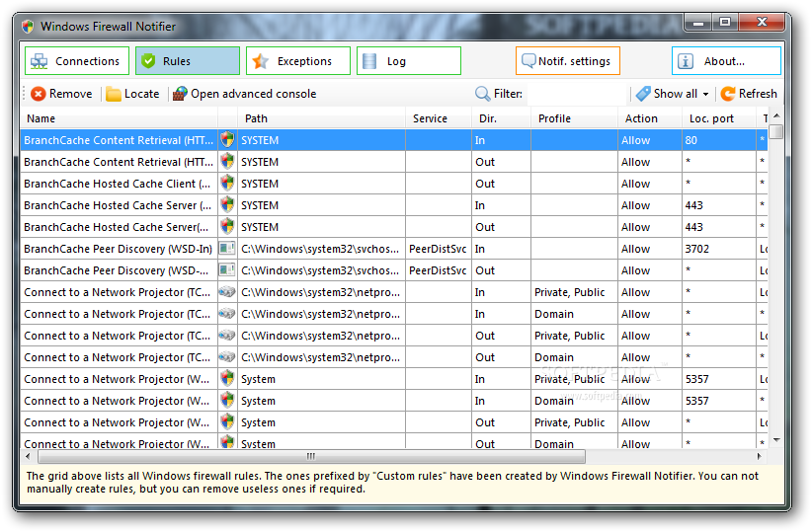The width and height of the screenshot is (812, 532).
Task: Open advanced console
Action: pyautogui.click(x=244, y=94)
